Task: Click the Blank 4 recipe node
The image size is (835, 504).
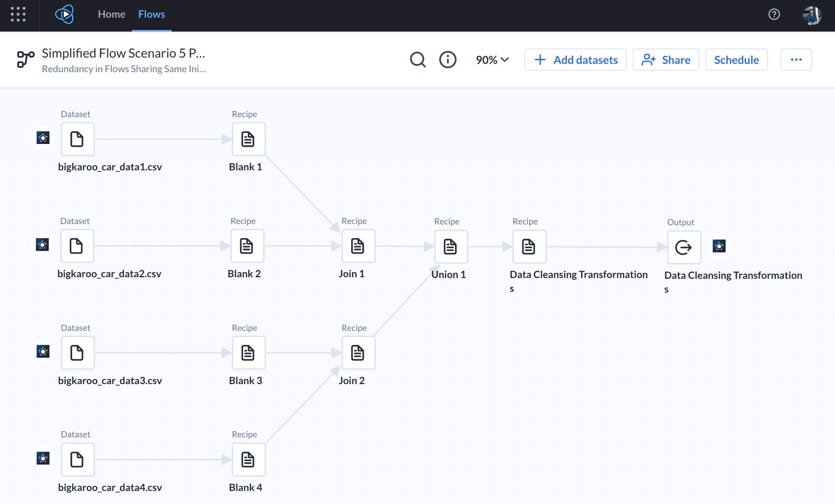Action: click(x=248, y=459)
